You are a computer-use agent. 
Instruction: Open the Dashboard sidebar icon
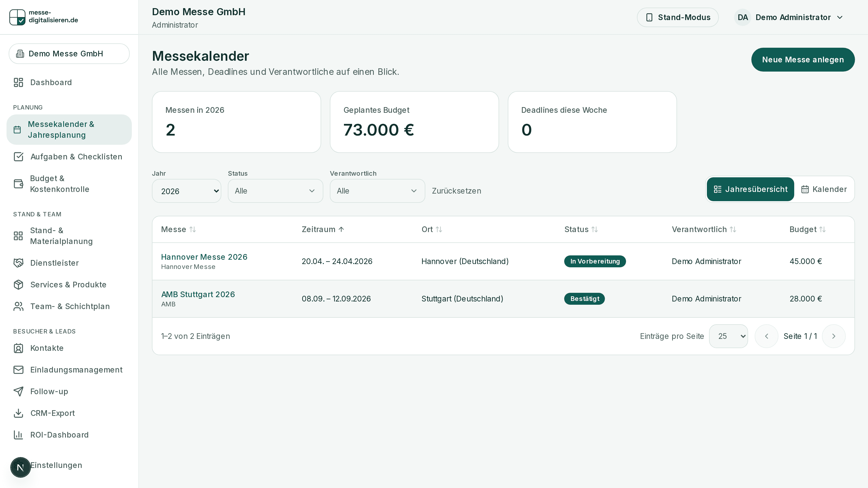point(18,82)
